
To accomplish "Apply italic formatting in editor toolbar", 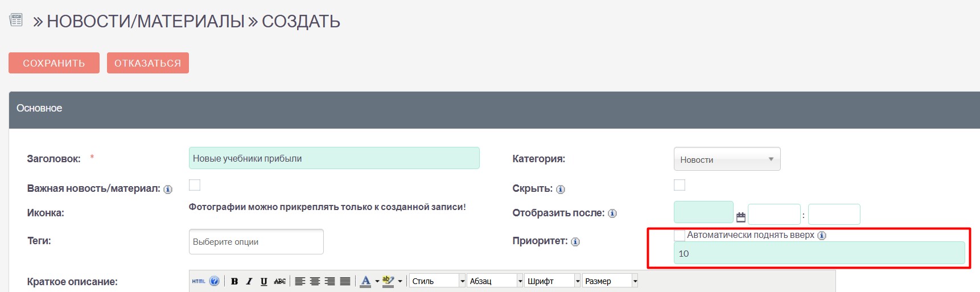I will coord(249,281).
